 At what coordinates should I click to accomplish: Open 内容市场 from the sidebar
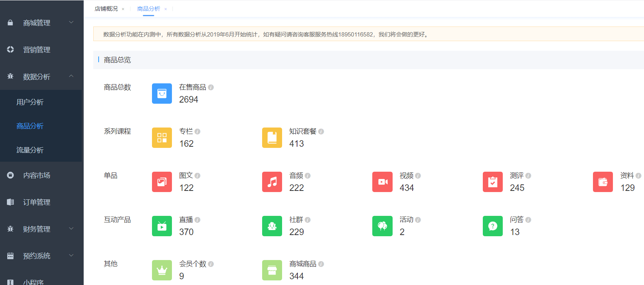click(37, 176)
